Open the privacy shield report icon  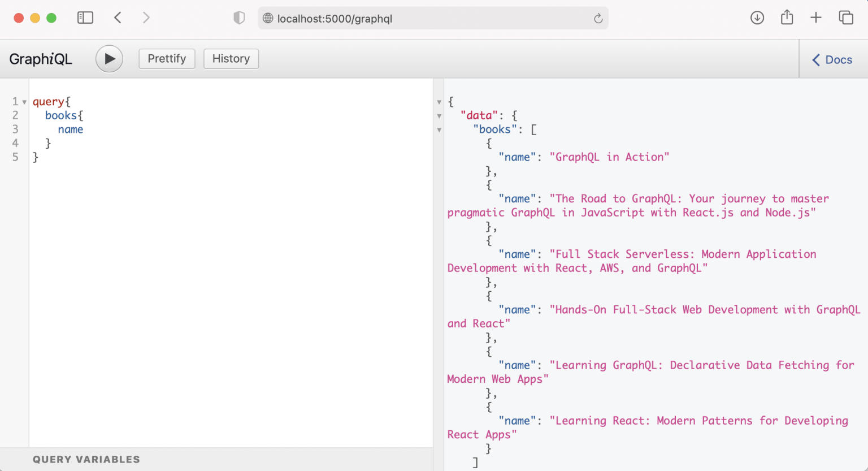[x=239, y=18]
